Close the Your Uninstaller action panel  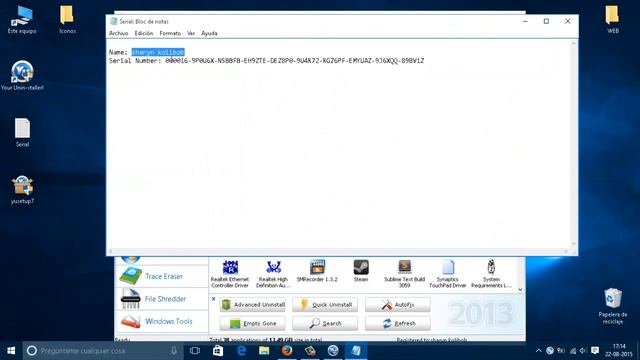(x=213, y=299)
